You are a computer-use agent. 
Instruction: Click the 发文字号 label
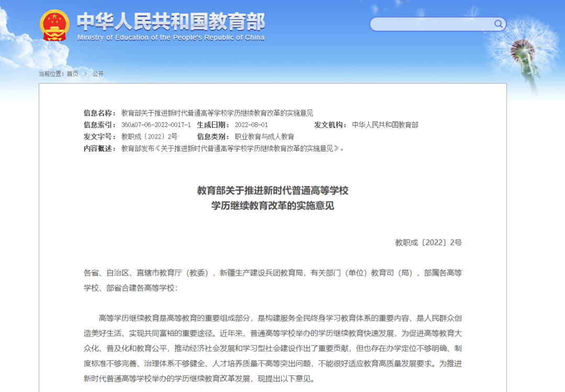pyautogui.click(x=99, y=137)
